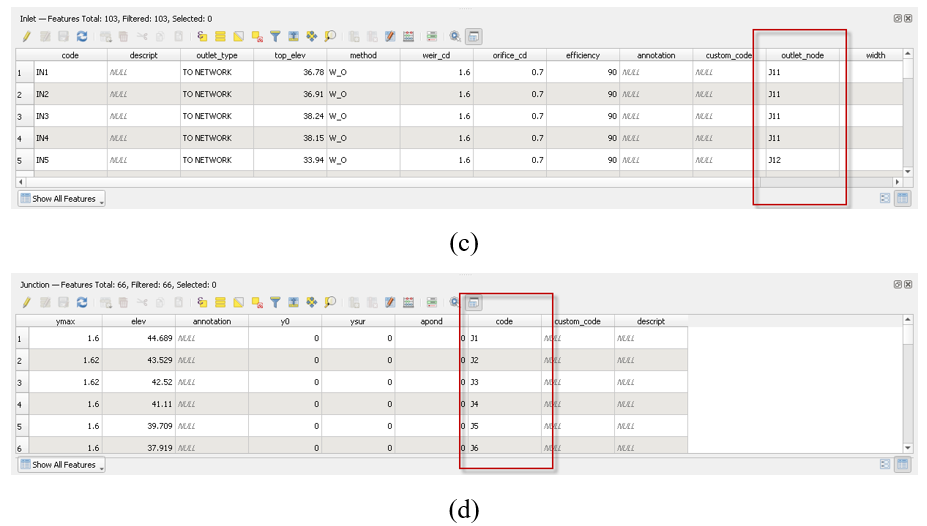Screen dimensions: 927x526
Task: Invert selection in the Inlet table
Action: [x=238, y=36]
